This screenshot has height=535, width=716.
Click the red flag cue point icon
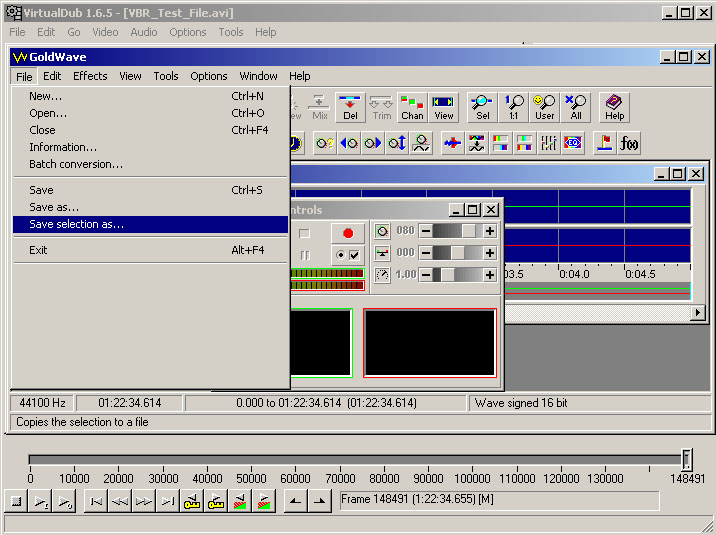click(x=605, y=143)
